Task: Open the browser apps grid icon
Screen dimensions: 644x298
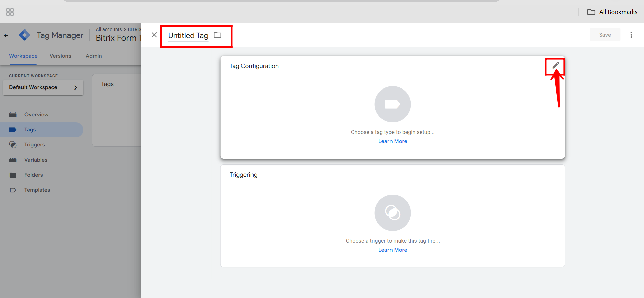Action: tap(10, 12)
